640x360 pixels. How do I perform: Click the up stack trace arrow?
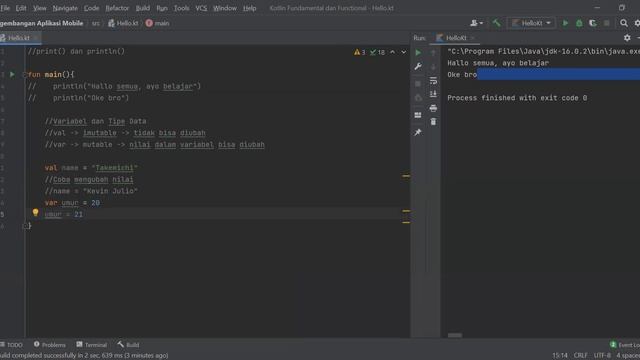pos(433,53)
